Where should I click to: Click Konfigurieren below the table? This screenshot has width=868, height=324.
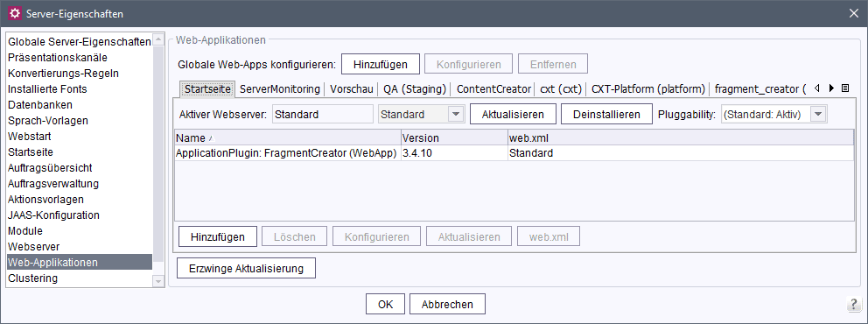pyautogui.click(x=376, y=237)
